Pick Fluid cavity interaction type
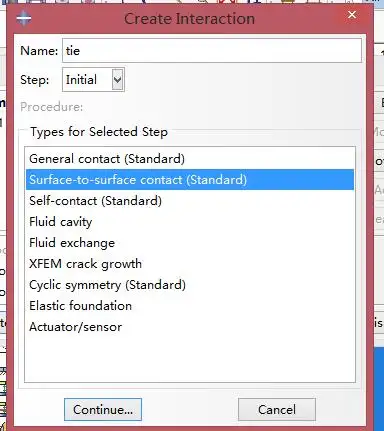Viewport: 384px width, 431px height. [x=60, y=222]
